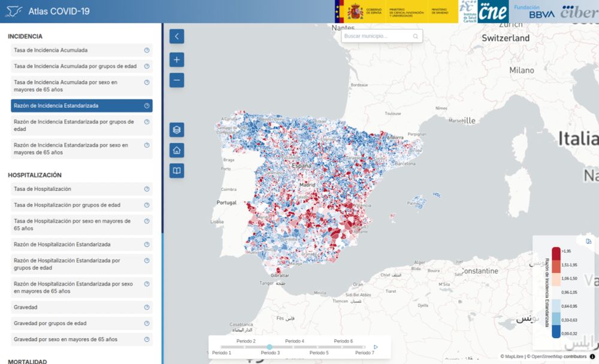The width and height of the screenshot is (599, 364).
Task: Select Gravedad por grupos de edad
Action: (81, 323)
